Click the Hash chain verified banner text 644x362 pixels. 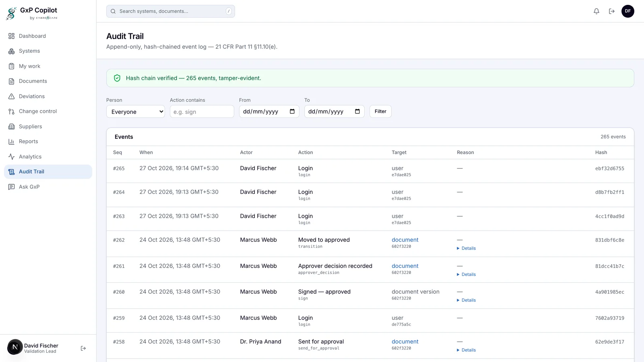click(x=193, y=78)
